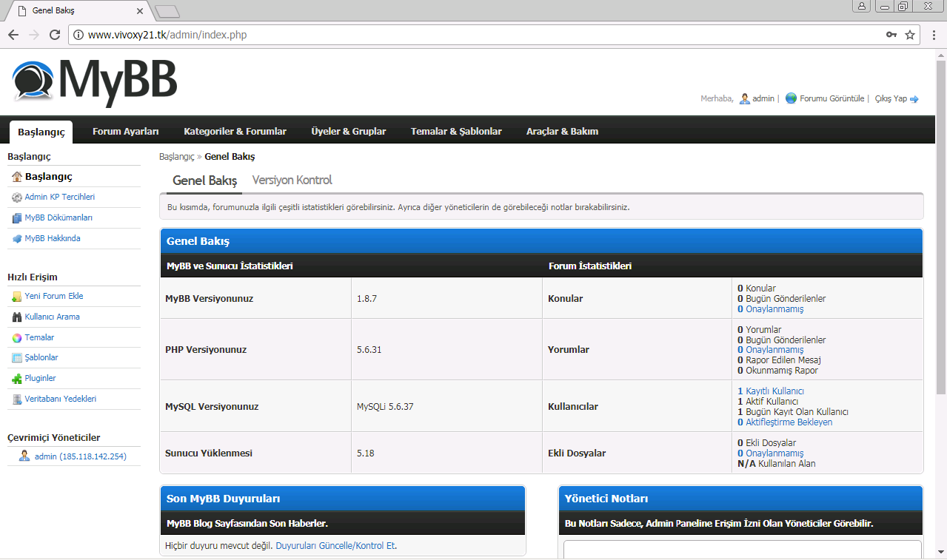
Task: Click the Forumu Görüntüle link
Action: tap(832, 98)
